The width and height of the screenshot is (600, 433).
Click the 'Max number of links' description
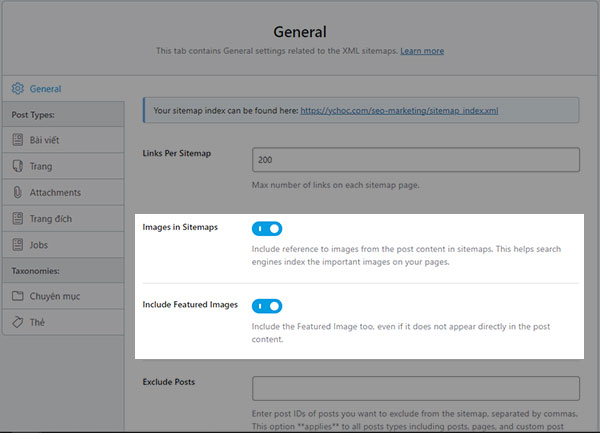336,185
